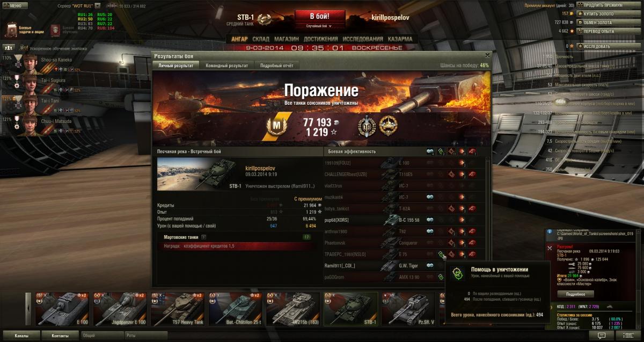The width and height of the screenshot is (644, 342).
Task: Open the МАГАЗИН menu section
Action: click(x=286, y=39)
